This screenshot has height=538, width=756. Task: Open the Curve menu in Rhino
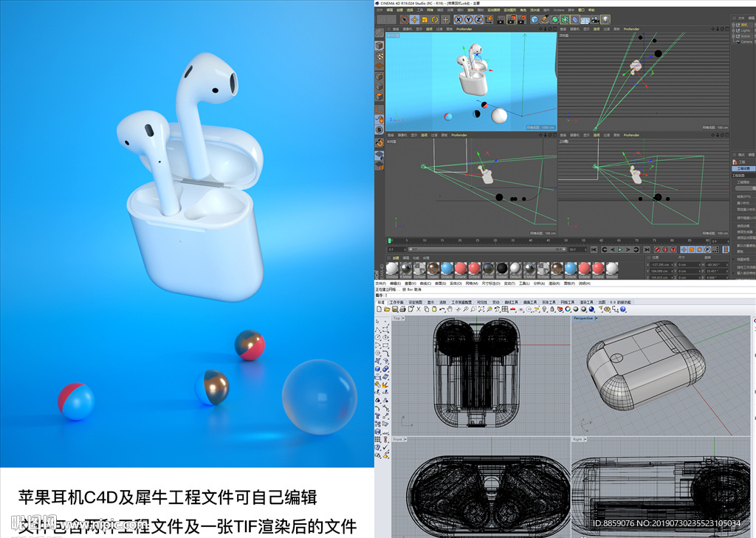coord(425,283)
